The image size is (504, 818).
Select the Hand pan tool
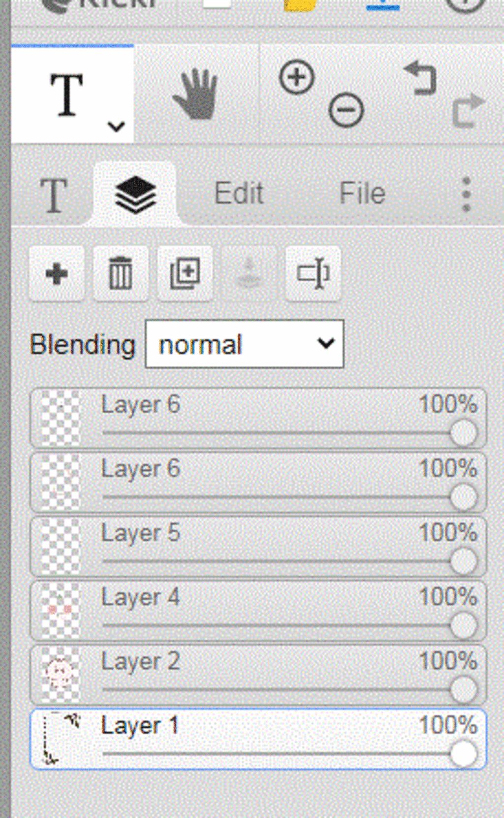point(196,95)
